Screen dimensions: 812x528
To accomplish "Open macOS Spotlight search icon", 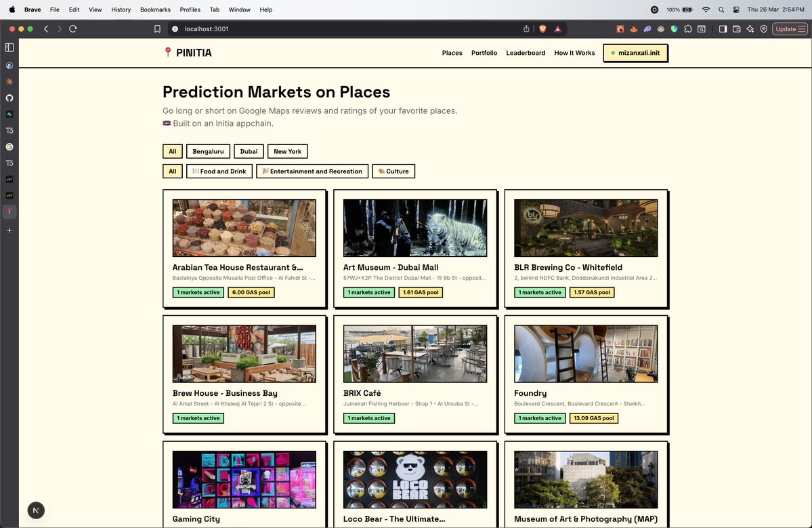I will coord(721,9).
